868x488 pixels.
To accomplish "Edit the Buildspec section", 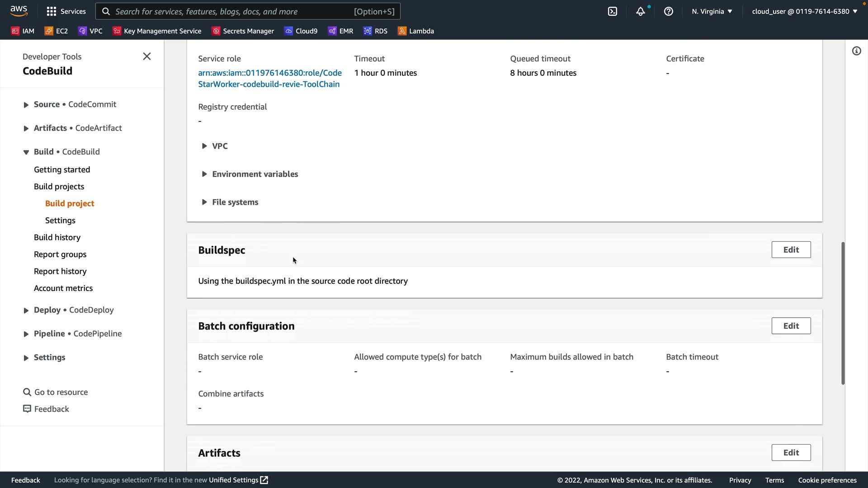I will pyautogui.click(x=791, y=249).
